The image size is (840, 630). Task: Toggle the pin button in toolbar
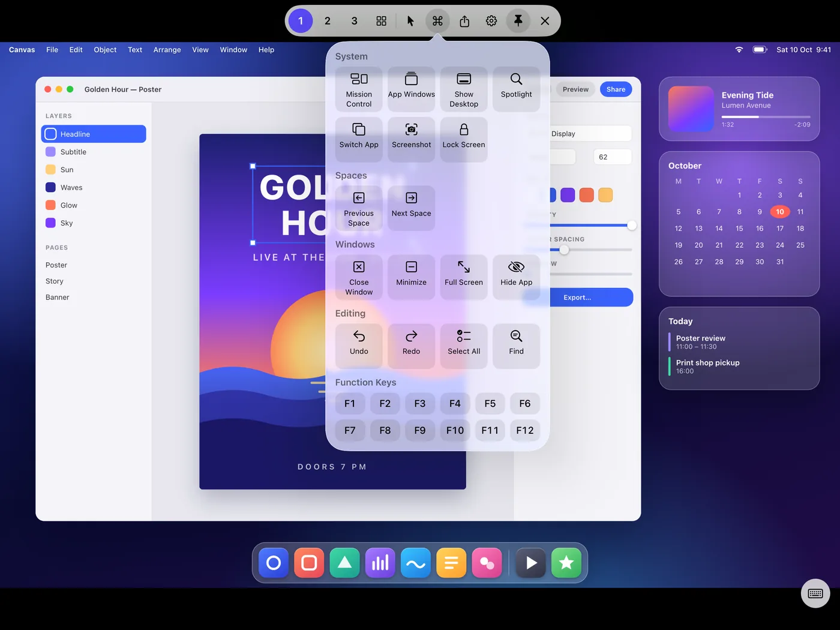pos(518,21)
